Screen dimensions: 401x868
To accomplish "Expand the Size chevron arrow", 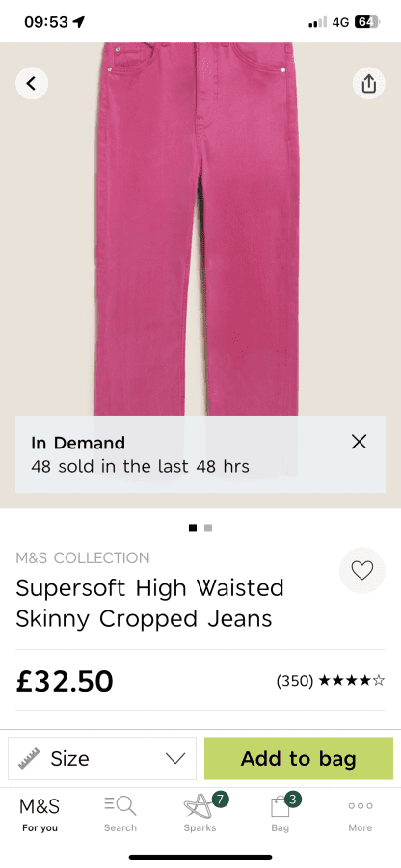I will coord(175,758).
